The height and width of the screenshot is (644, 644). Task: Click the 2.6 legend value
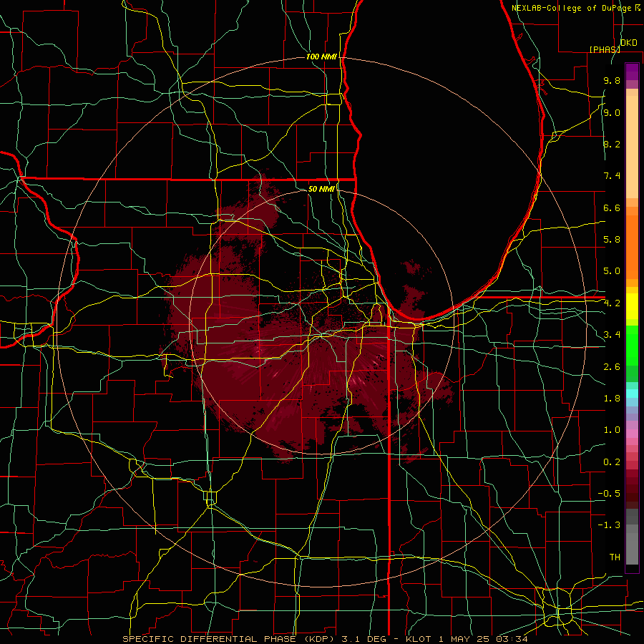[612, 367]
